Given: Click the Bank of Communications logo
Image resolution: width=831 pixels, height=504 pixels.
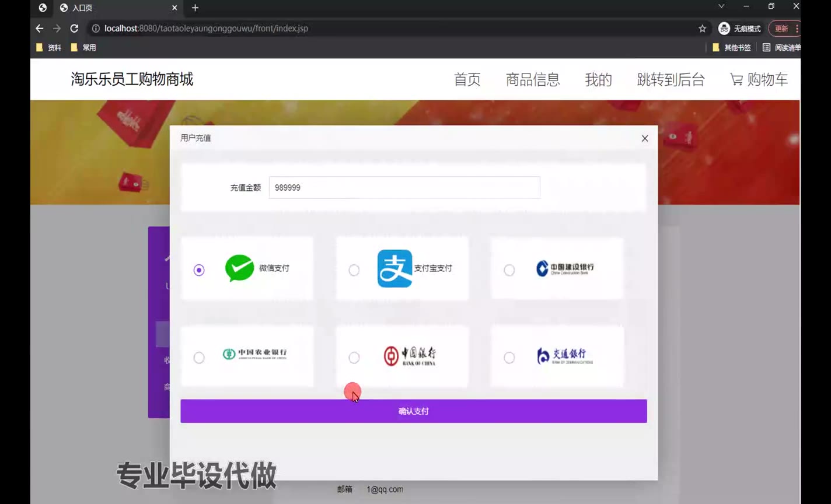Looking at the screenshot, I should 565,356.
